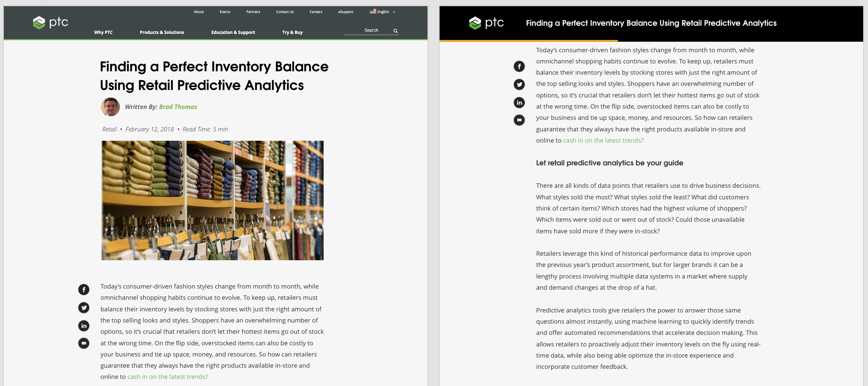Open the Try & Buy navigation menu
This screenshot has width=868, height=386.
(x=292, y=32)
